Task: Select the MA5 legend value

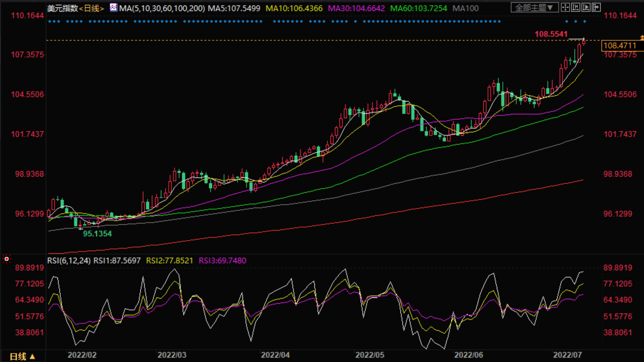Action: pyautogui.click(x=234, y=8)
